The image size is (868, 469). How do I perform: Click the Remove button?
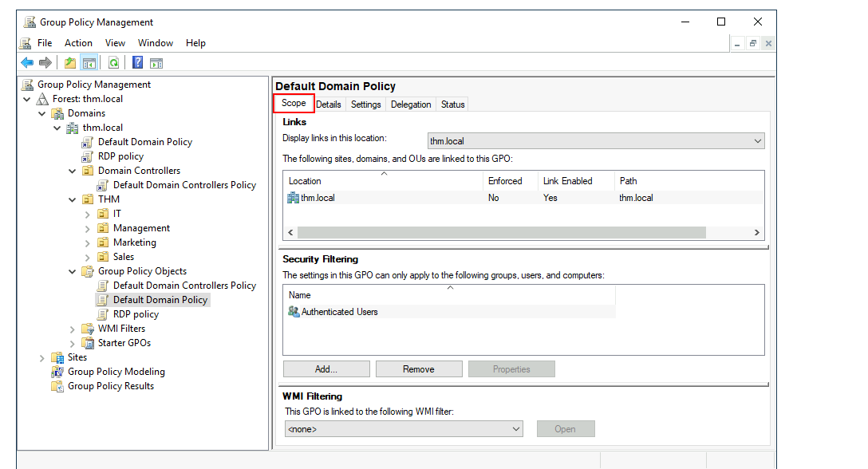(419, 369)
